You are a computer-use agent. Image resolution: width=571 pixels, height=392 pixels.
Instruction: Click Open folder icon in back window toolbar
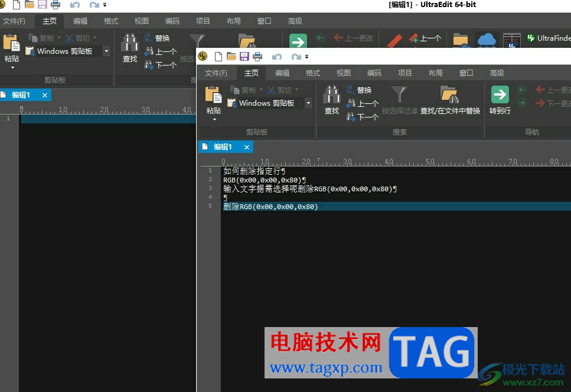click(x=30, y=5)
